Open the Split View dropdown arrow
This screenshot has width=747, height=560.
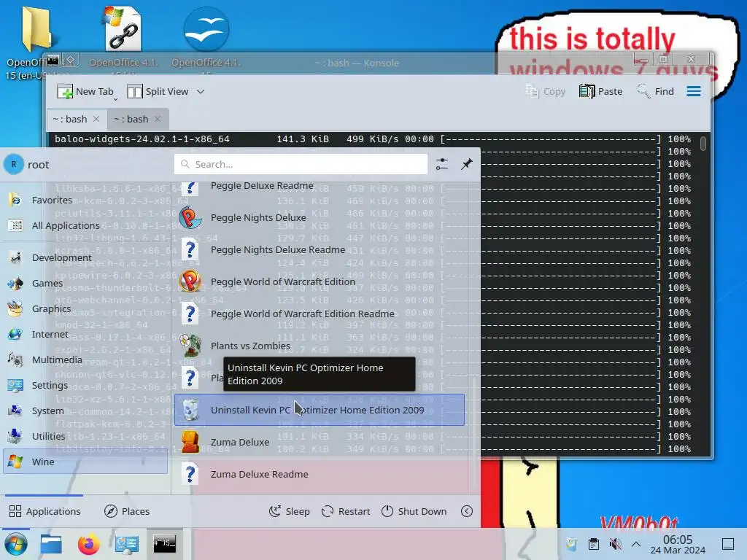[x=201, y=91]
